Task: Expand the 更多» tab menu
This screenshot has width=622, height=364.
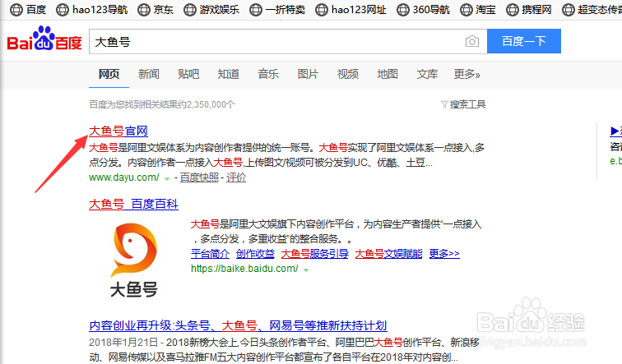Action: point(466,74)
